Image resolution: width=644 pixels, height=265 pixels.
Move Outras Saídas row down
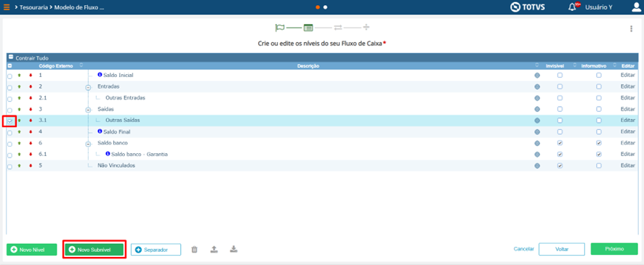click(x=31, y=121)
